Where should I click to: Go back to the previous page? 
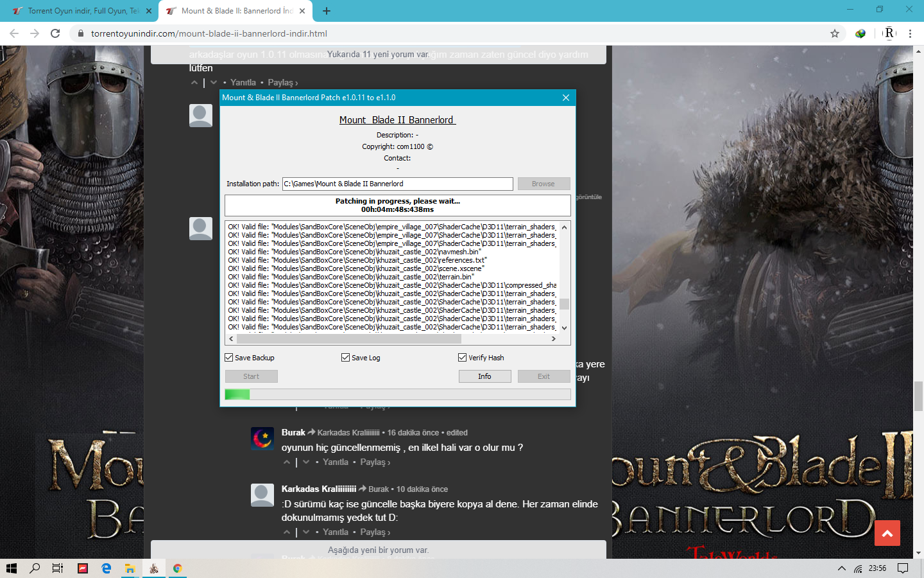14,33
